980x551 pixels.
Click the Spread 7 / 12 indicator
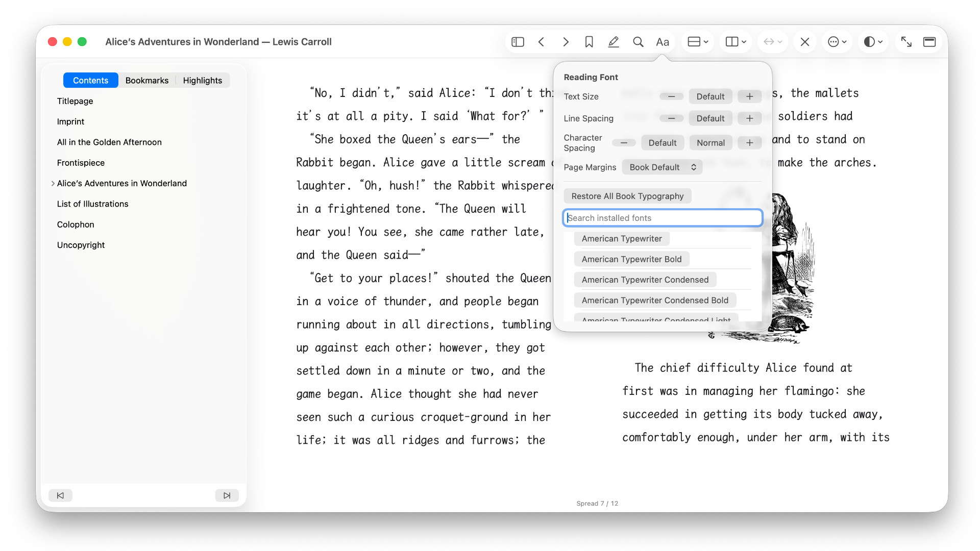[x=597, y=504]
